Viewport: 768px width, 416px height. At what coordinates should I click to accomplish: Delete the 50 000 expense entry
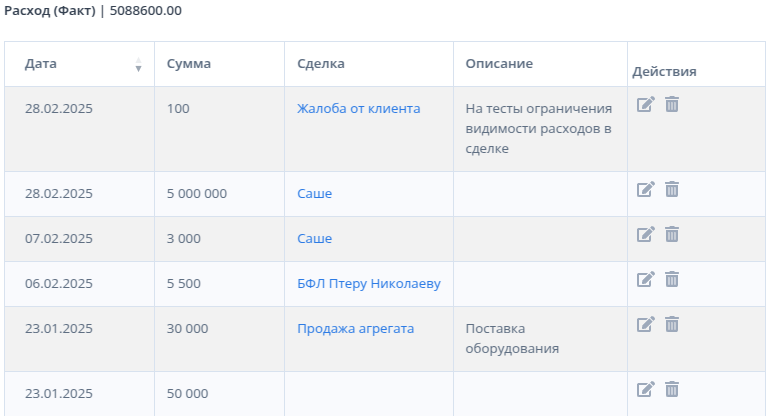tap(672, 390)
